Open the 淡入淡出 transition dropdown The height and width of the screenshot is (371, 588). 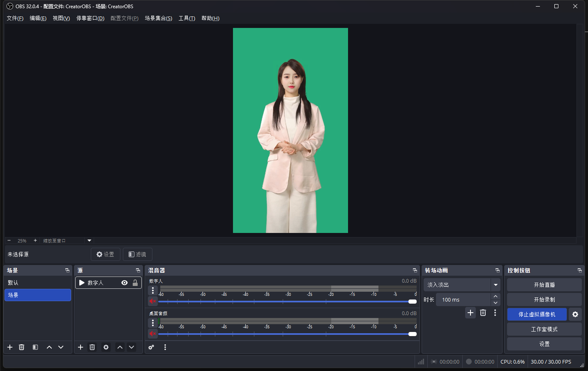click(496, 285)
